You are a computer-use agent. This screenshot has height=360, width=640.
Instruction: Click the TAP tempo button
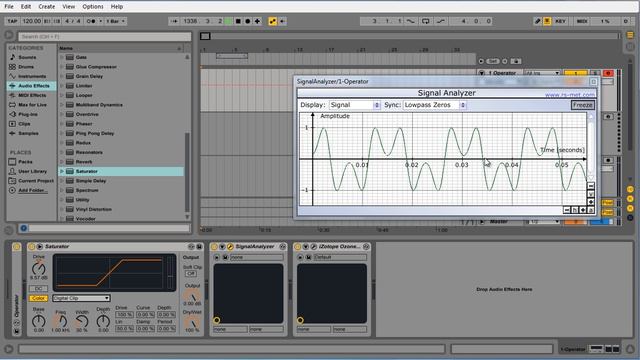coord(12,21)
